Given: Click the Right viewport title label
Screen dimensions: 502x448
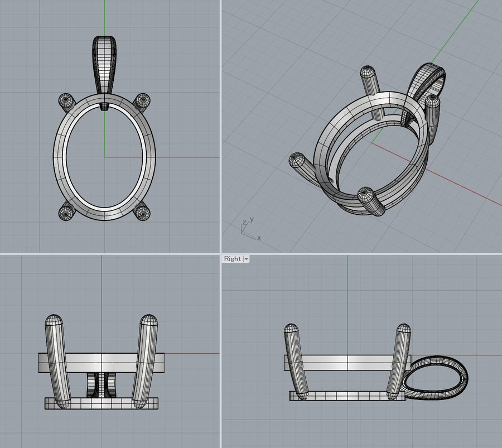Looking at the screenshot, I should coord(232,259).
